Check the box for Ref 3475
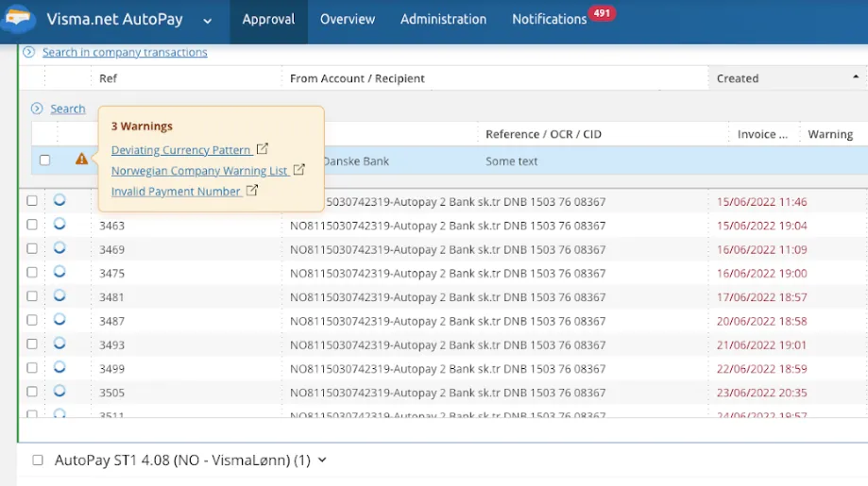Screen dimensions: 868x486 point(32,273)
